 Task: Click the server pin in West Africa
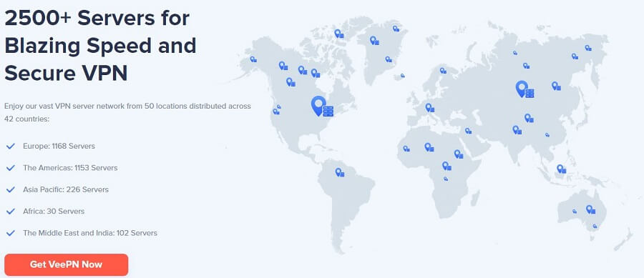[x=406, y=149]
